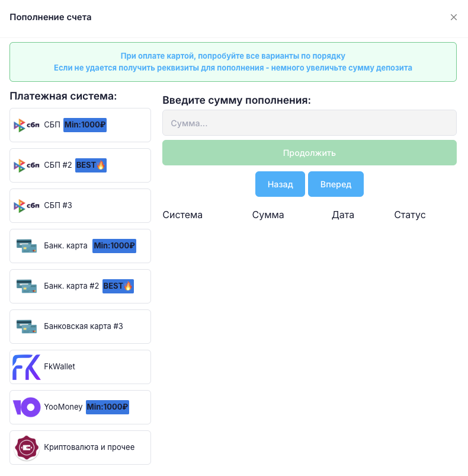468x476 pixels.
Task: Click the Min:1000₽ badge on YooMoney
Action: point(107,407)
